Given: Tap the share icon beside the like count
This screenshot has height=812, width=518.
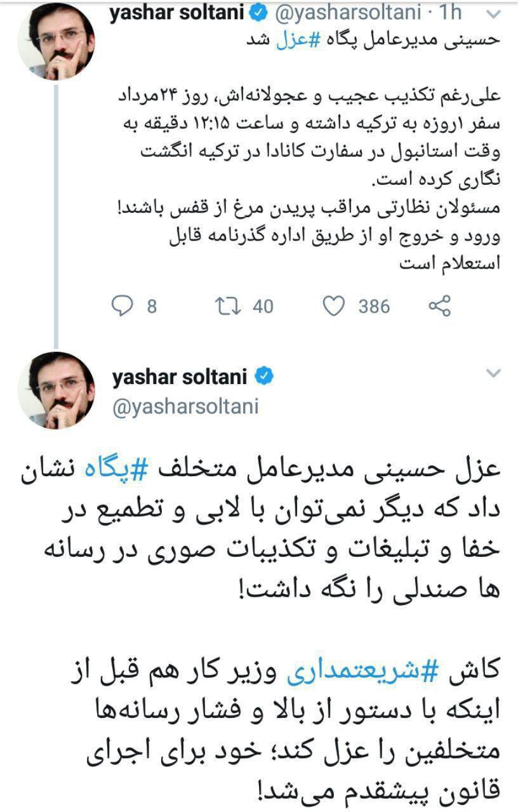Looking at the screenshot, I should (x=440, y=307).
